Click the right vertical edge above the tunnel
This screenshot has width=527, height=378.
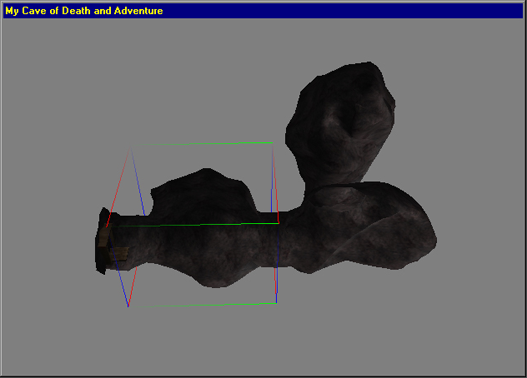pos(274,178)
